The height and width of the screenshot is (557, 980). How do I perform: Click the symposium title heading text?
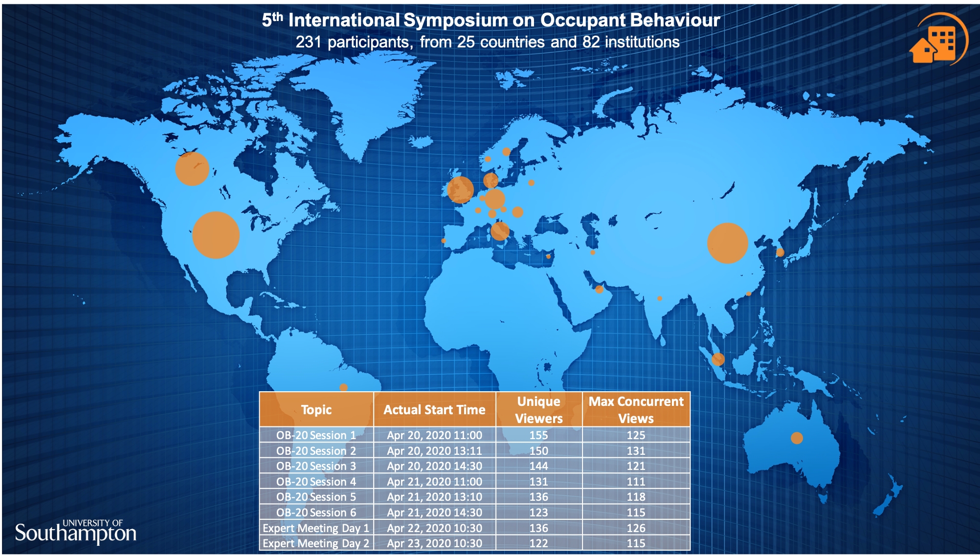click(490, 20)
